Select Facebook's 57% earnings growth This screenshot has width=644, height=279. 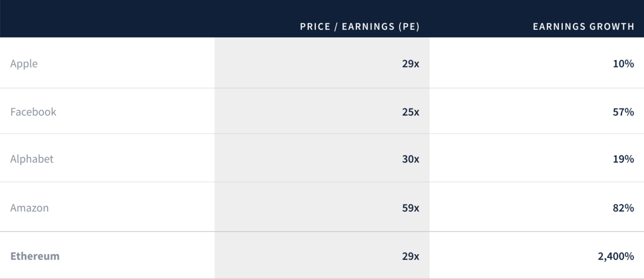(x=623, y=112)
